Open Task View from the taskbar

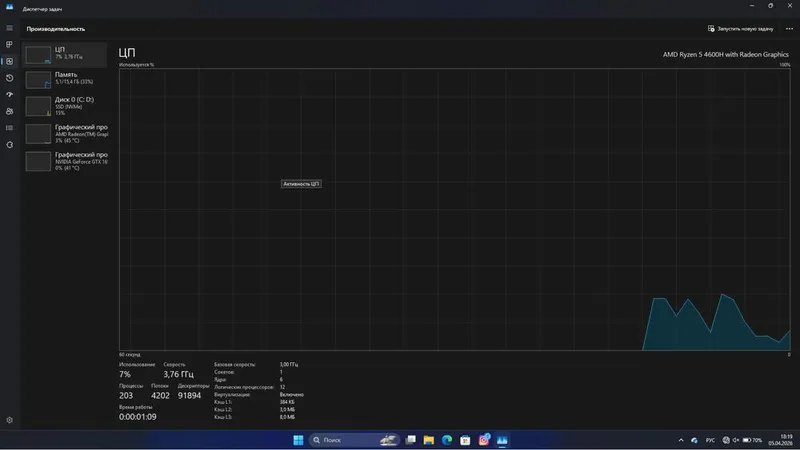(410, 440)
